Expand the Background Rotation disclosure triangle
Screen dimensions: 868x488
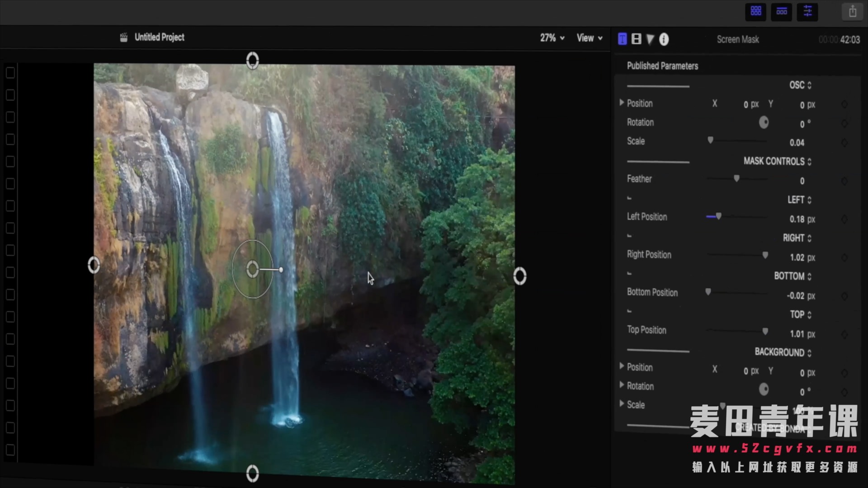click(622, 385)
